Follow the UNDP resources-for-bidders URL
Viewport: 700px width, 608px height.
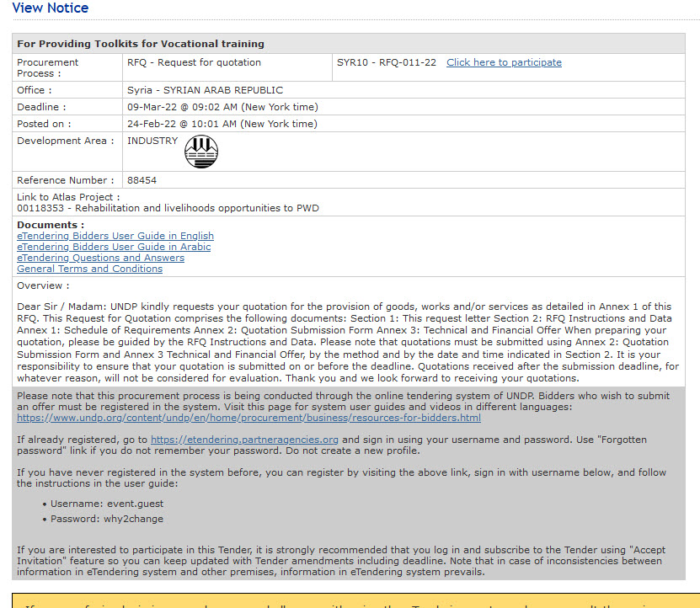pyautogui.click(x=248, y=418)
